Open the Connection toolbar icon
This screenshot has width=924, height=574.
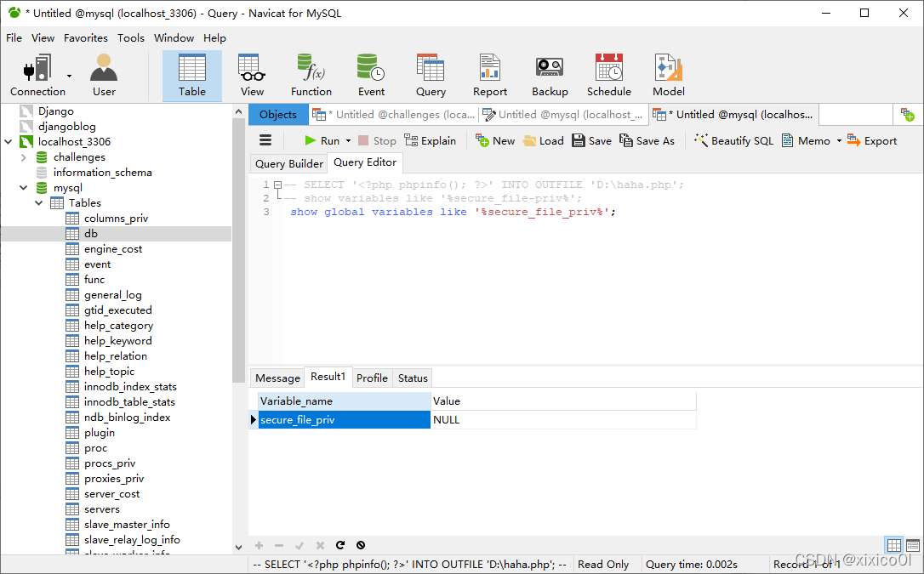pos(37,76)
